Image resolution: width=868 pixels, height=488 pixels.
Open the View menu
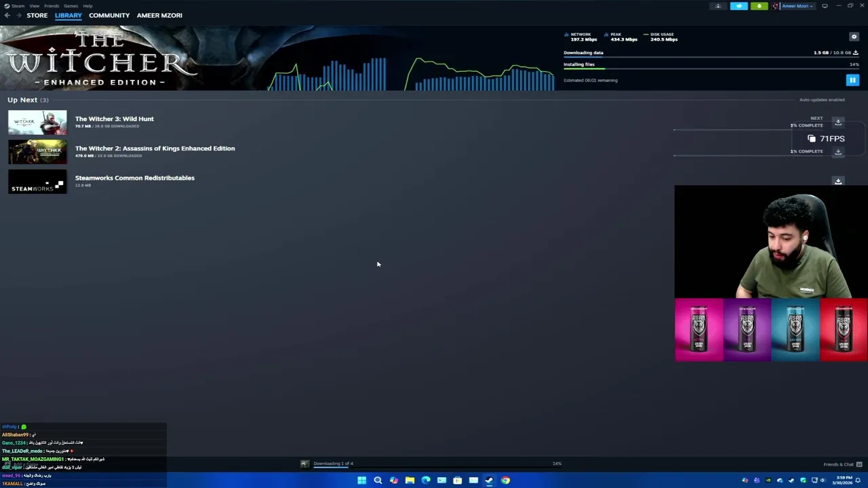(34, 5)
